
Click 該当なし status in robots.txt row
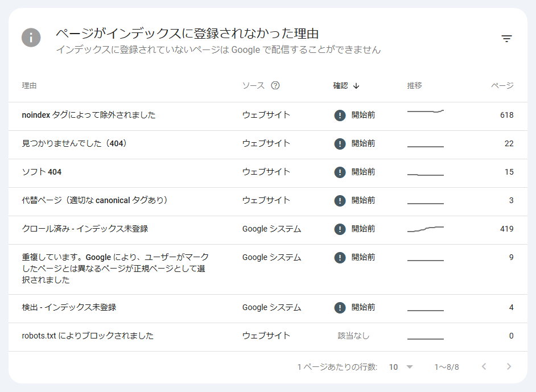tap(353, 336)
